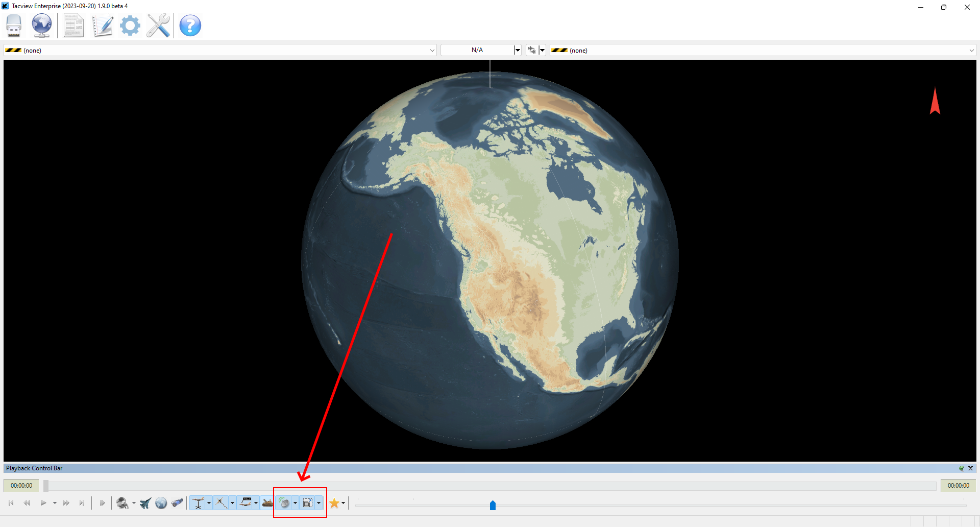The image size is (980, 527).
Task: Open the notepad with pen icon
Action: (x=103, y=26)
